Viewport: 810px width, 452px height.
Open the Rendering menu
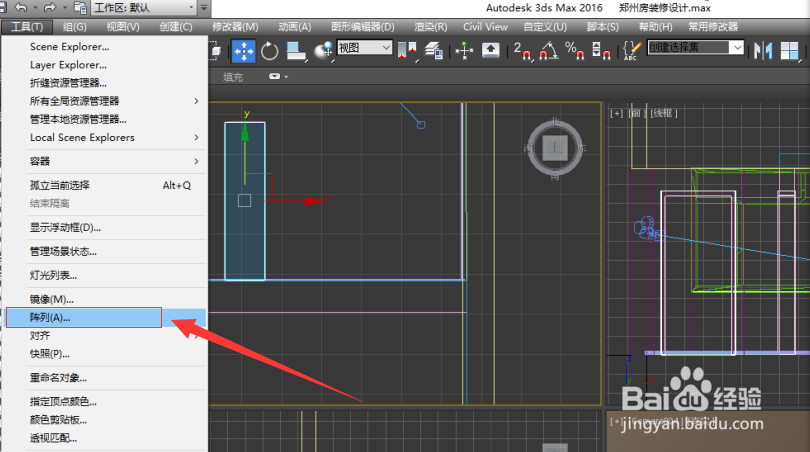click(430, 27)
